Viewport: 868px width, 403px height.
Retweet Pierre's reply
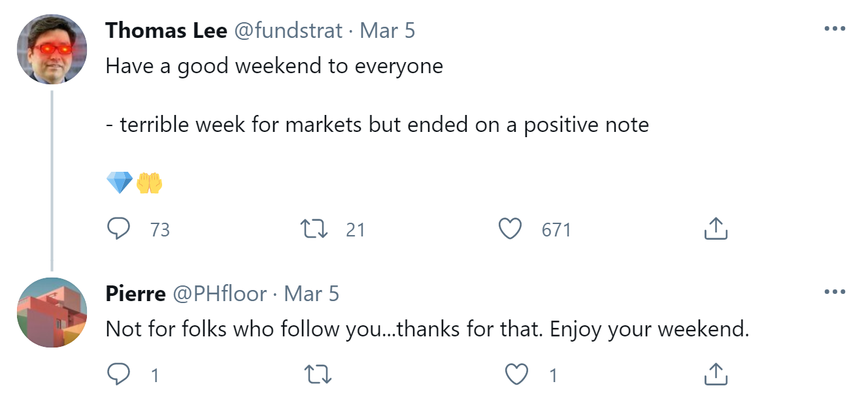[x=318, y=375]
